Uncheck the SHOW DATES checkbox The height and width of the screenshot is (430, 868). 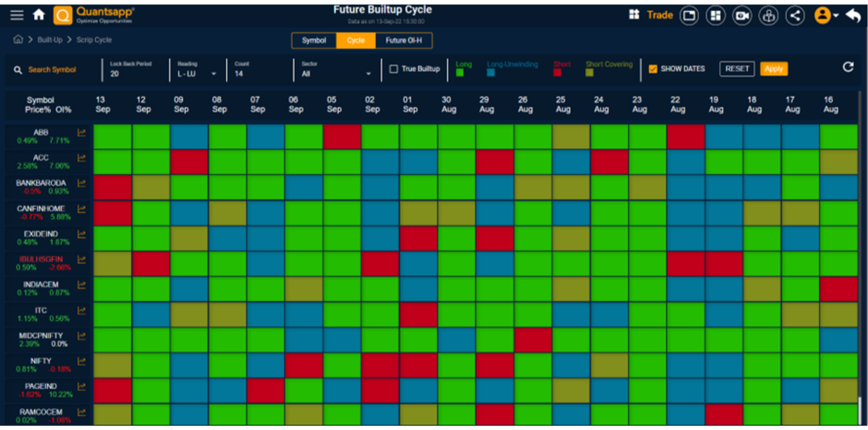(x=653, y=69)
